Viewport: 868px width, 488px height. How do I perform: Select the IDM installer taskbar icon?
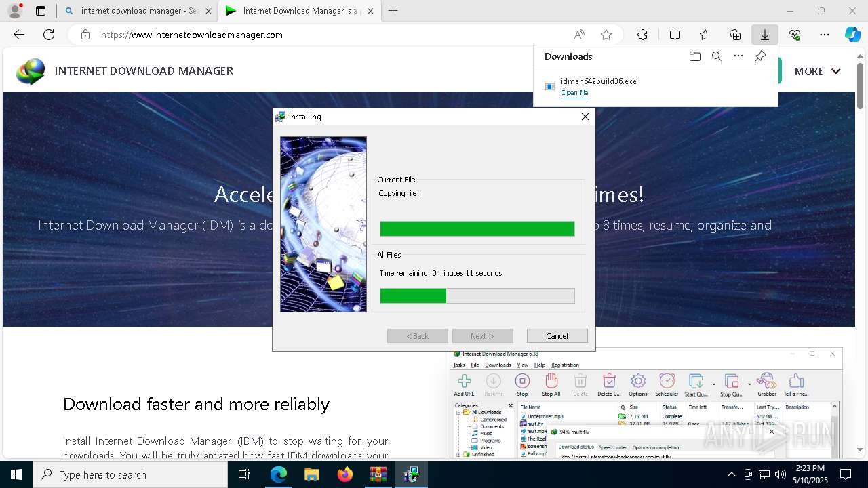point(411,474)
